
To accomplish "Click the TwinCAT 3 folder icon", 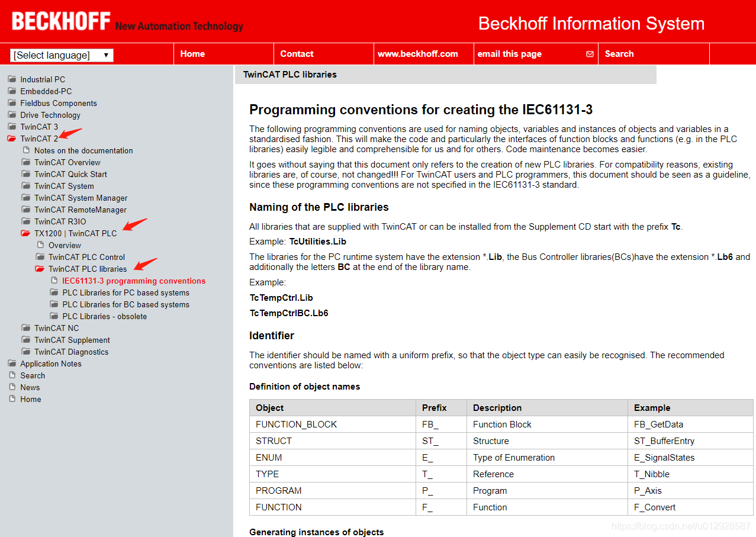I will (x=12, y=127).
